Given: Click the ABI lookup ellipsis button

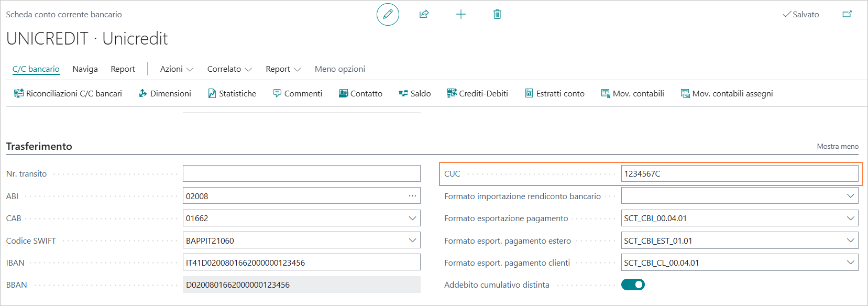Looking at the screenshot, I should coord(413,196).
